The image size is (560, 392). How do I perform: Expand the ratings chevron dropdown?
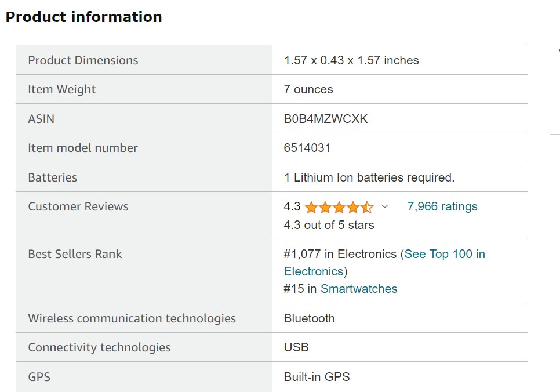(x=385, y=206)
